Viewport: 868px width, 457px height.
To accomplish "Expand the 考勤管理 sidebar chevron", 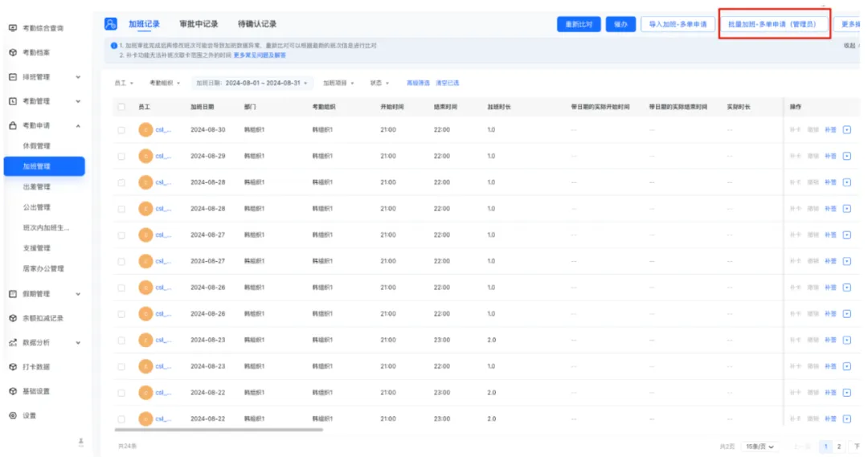I will point(78,101).
